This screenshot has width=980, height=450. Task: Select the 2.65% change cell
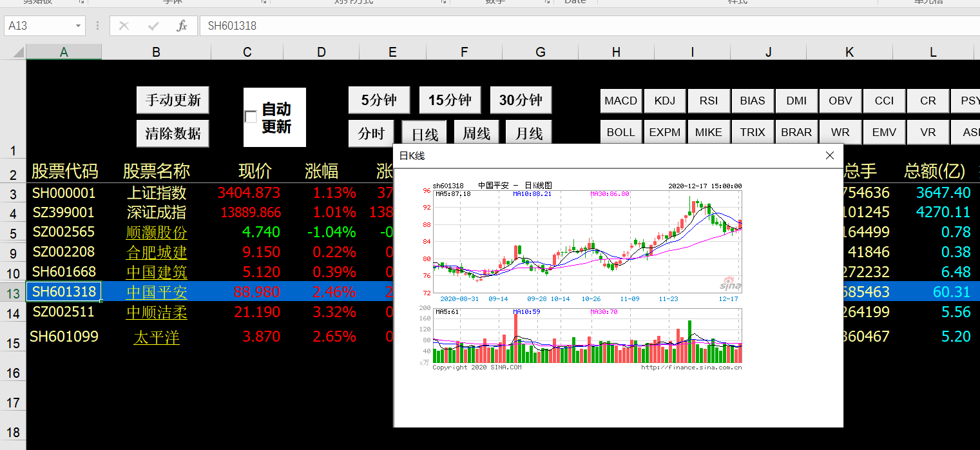pyautogui.click(x=322, y=336)
